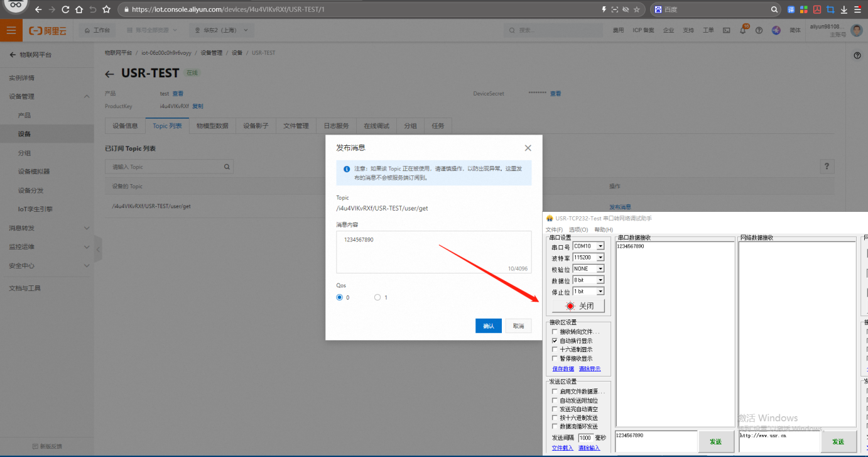Click the 消息内容 message text area
Image resolution: width=868 pixels, height=457 pixels.
433,253
